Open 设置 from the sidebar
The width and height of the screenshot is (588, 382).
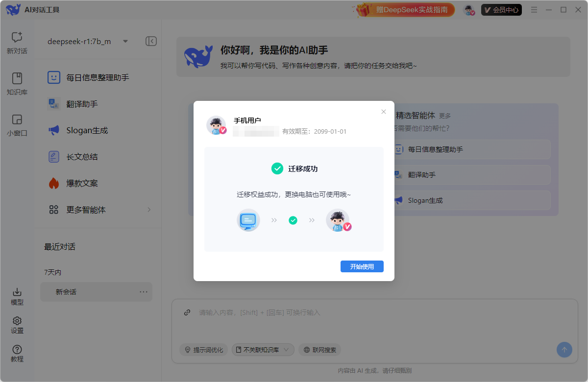click(x=17, y=325)
